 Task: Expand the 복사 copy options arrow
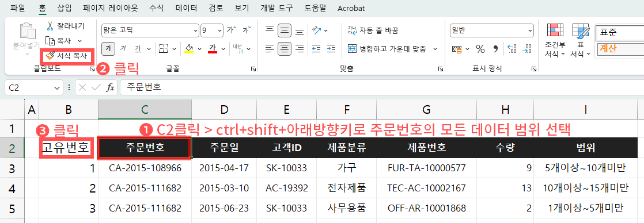(x=79, y=41)
